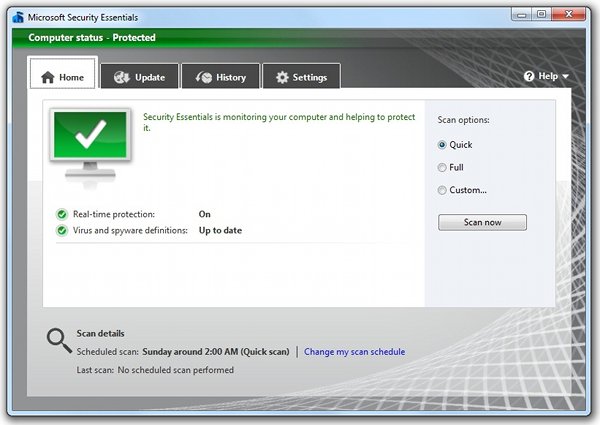Click the 'Microsoft Security Essentials' window title text
Viewport: 600px width, 425px height.
pos(83,18)
